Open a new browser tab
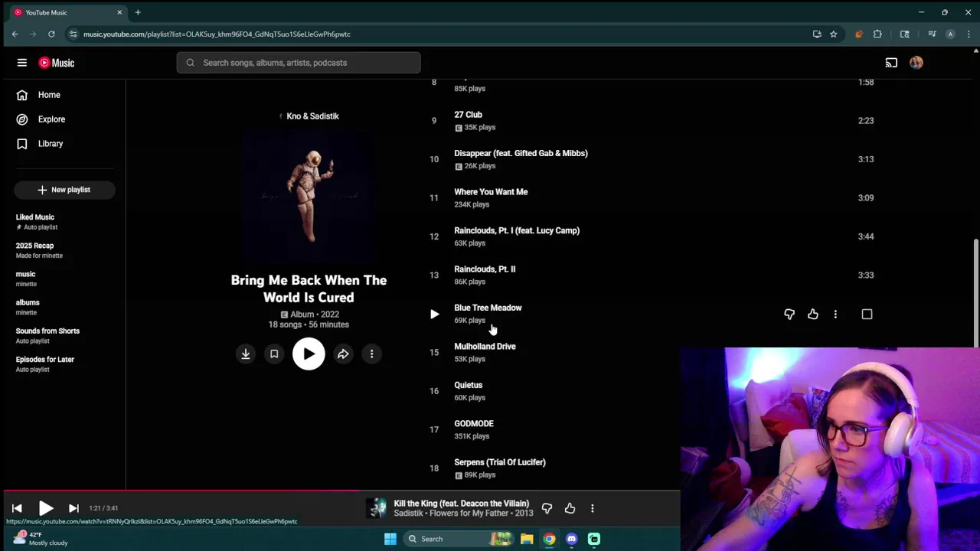Image resolution: width=980 pixels, height=551 pixels. tap(138, 12)
